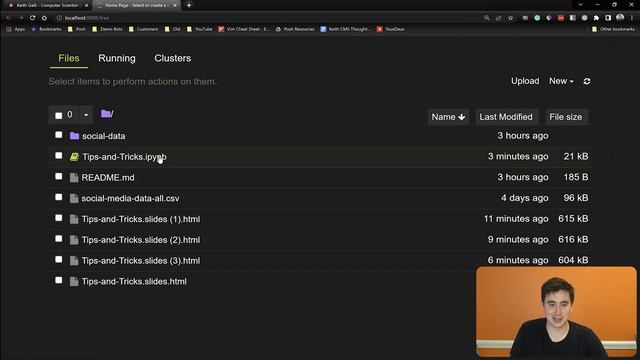640x360 pixels.
Task: Check the README.md checkbox
Action: tap(59, 176)
